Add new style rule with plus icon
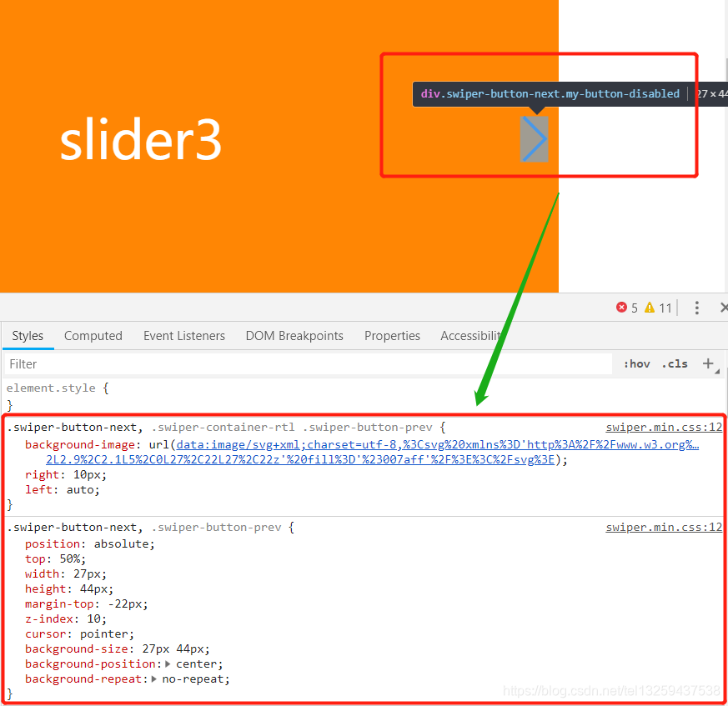Viewport: 728px width, 706px height. pyautogui.click(x=708, y=363)
